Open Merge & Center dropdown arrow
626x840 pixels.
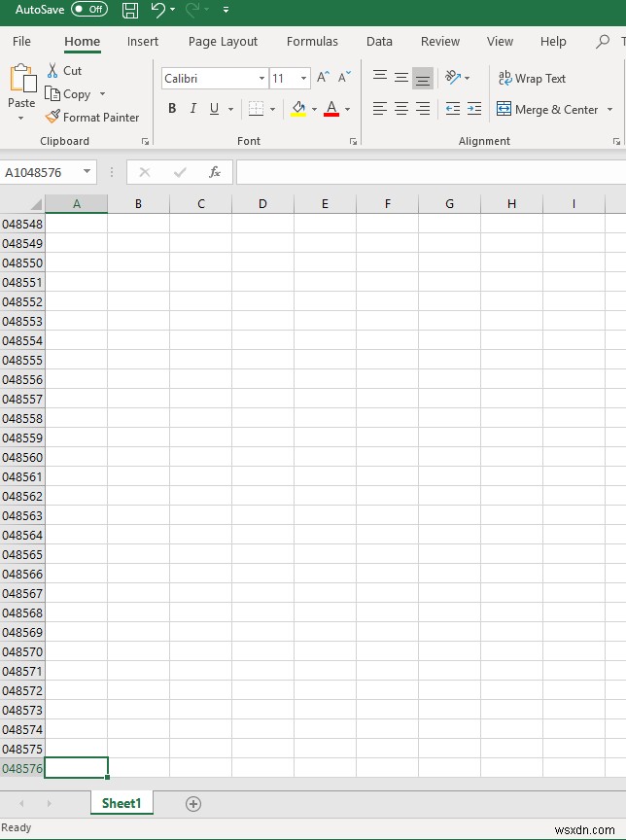[x=609, y=109]
